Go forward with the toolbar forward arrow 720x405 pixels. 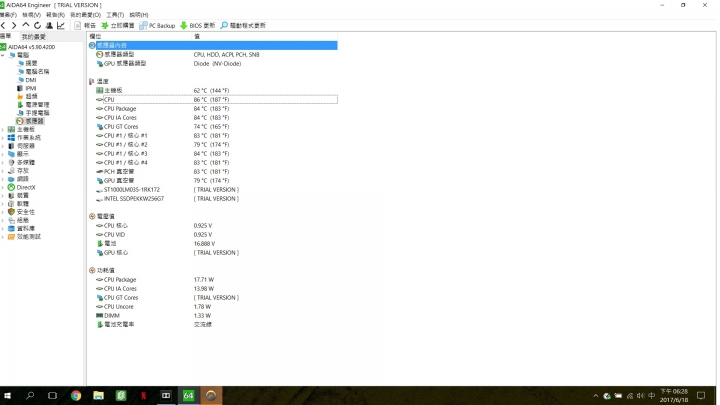click(x=14, y=25)
